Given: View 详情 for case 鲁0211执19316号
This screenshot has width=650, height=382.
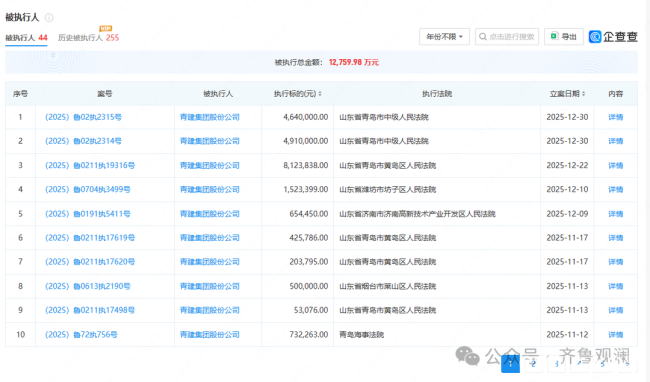Looking at the screenshot, I should point(616,165).
